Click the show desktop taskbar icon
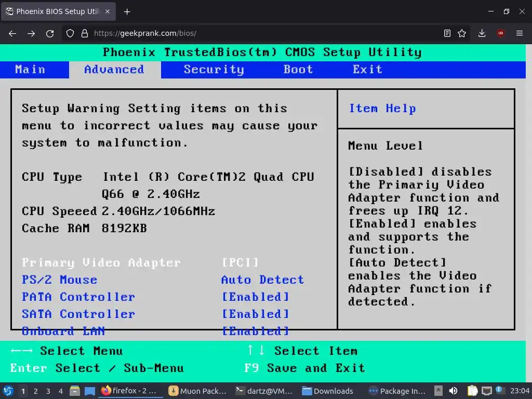The height and width of the screenshot is (399, 532). point(89,391)
